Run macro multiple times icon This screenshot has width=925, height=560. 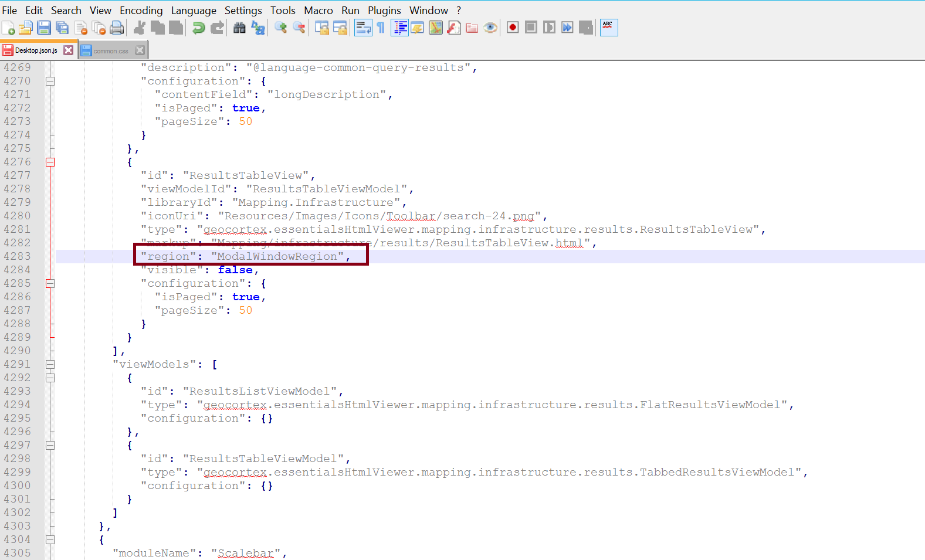point(567,28)
